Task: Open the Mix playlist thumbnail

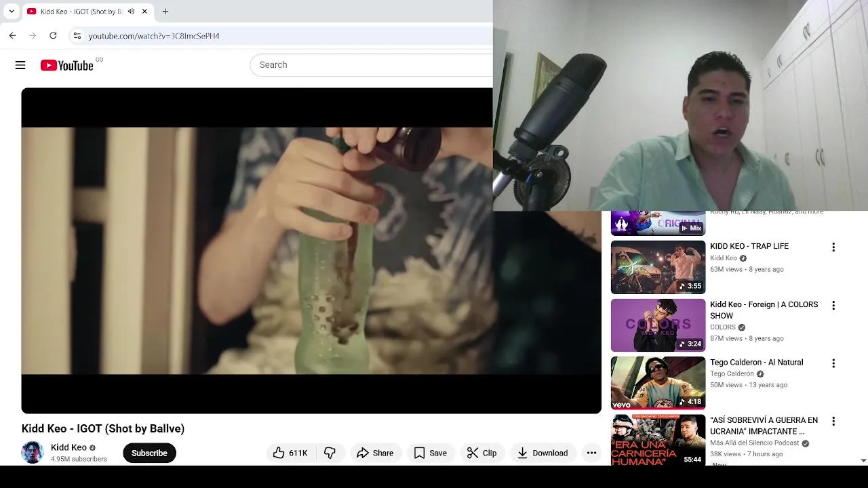Action: (658, 223)
